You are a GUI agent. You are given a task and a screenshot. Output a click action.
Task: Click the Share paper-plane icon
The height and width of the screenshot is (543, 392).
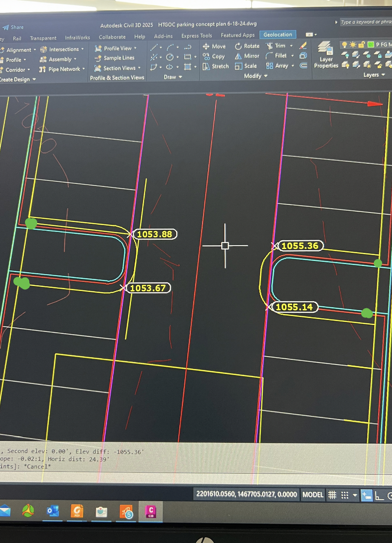(5, 27)
